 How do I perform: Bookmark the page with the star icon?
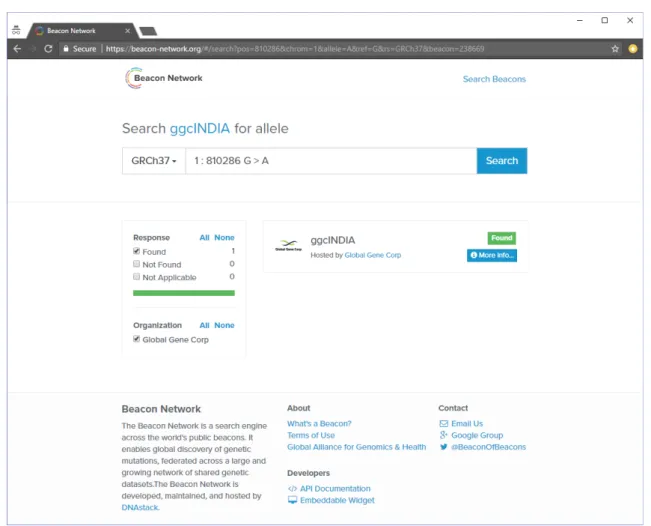click(x=615, y=49)
